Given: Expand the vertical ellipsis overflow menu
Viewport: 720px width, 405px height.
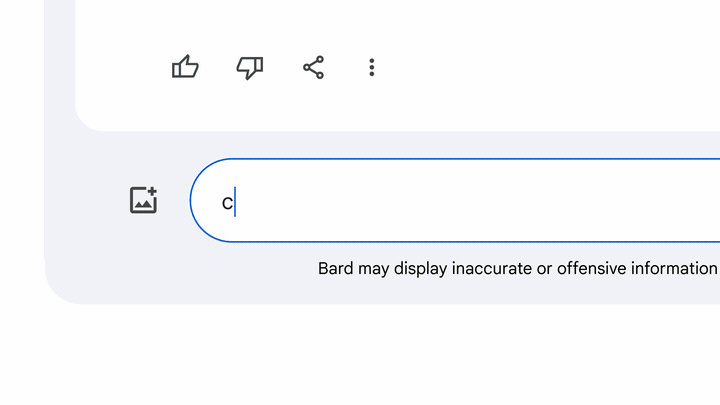Looking at the screenshot, I should [x=372, y=68].
